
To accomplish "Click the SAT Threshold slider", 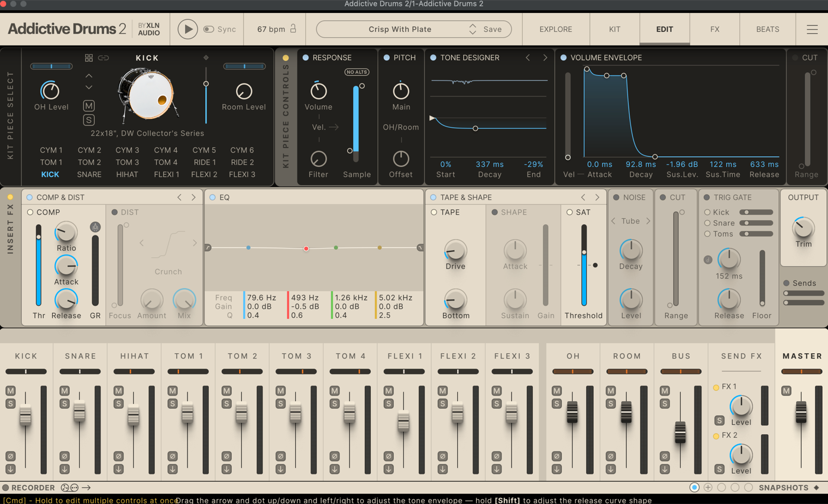I will pos(584,264).
